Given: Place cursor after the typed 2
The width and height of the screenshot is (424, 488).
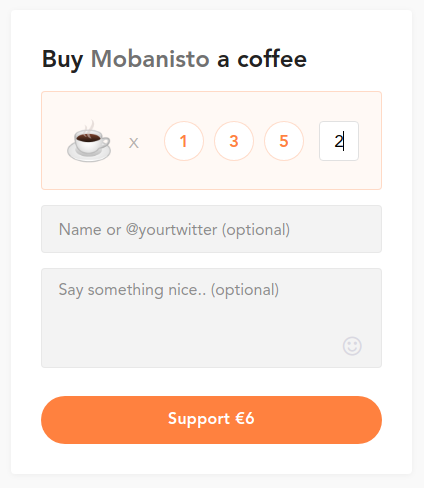Looking at the screenshot, I should click(344, 141).
